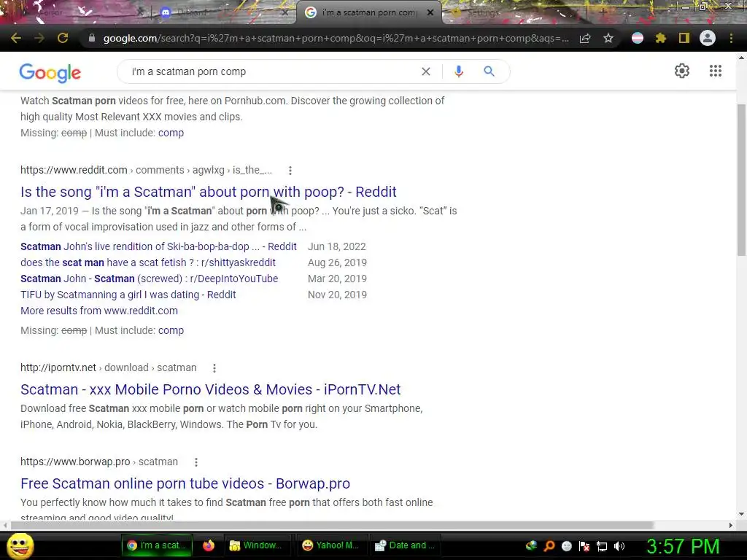The height and width of the screenshot is (560, 747).
Task: Click More results from www.reddit.com
Action: pyautogui.click(x=99, y=311)
